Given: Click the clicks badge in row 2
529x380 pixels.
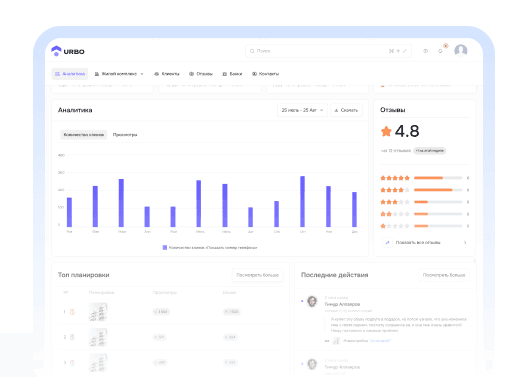Looking at the screenshot, I should tap(230, 337).
